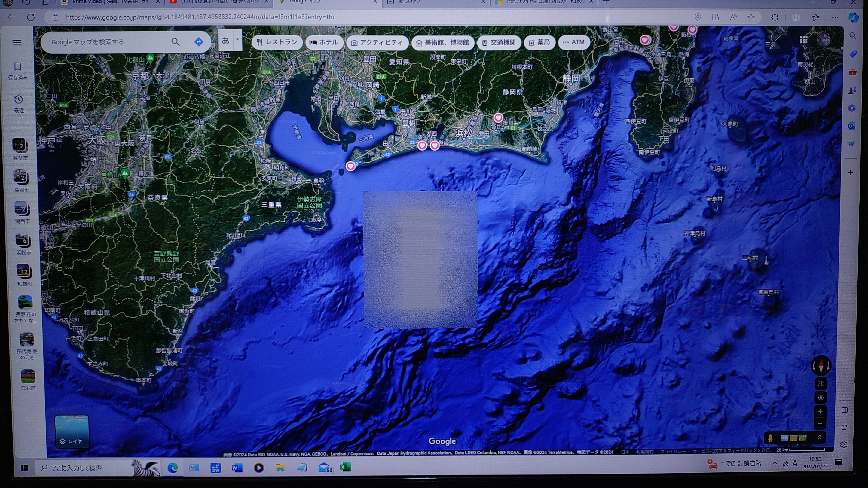Show your location with the target icon

(821, 398)
